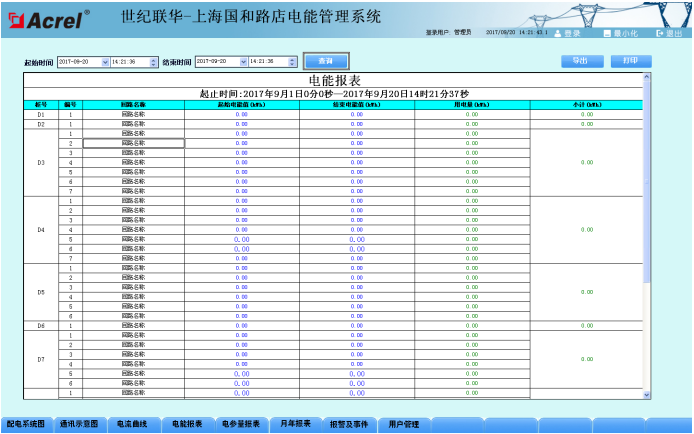The width and height of the screenshot is (694, 434).
Task: Click the 打印 print button
Action: point(630,61)
